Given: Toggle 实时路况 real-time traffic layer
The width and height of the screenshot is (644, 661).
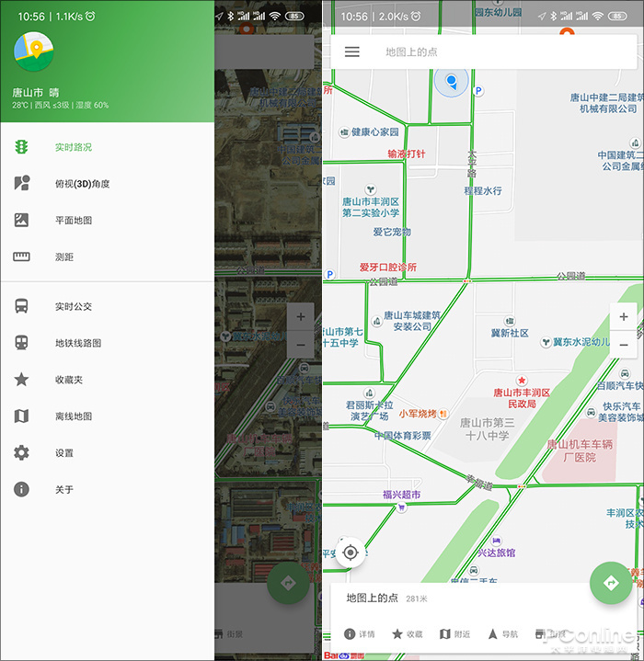Looking at the screenshot, I should 74,147.
